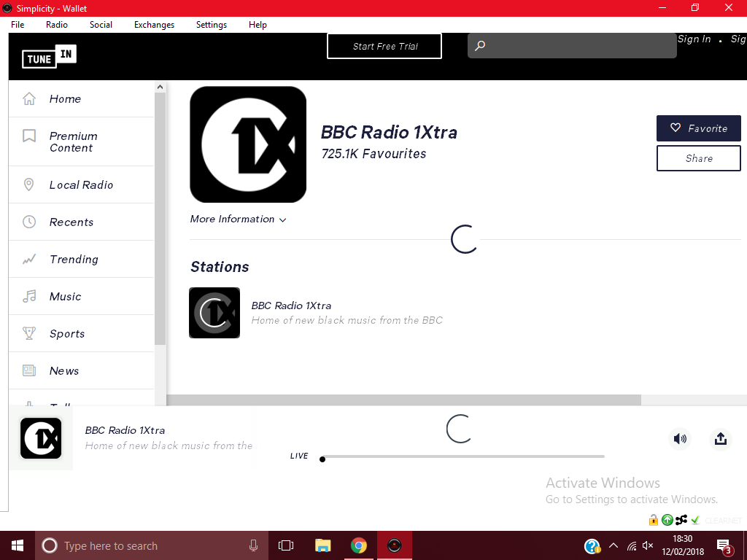
Task: Open Chrome from the taskbar
Action: tap(358, 545)
